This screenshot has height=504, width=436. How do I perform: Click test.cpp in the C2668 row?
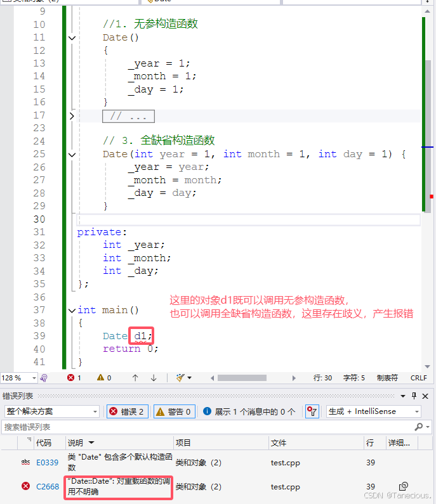(x=285, y=487)
